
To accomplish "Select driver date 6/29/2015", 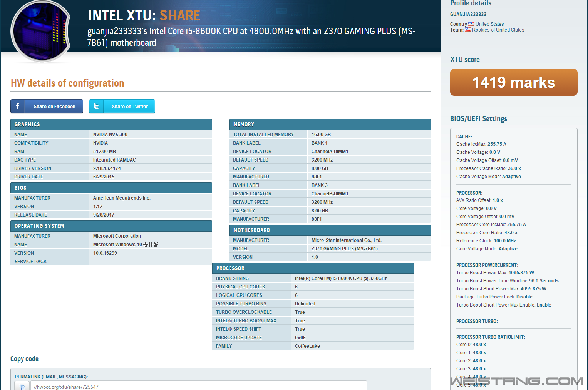I will coord(104,177).
